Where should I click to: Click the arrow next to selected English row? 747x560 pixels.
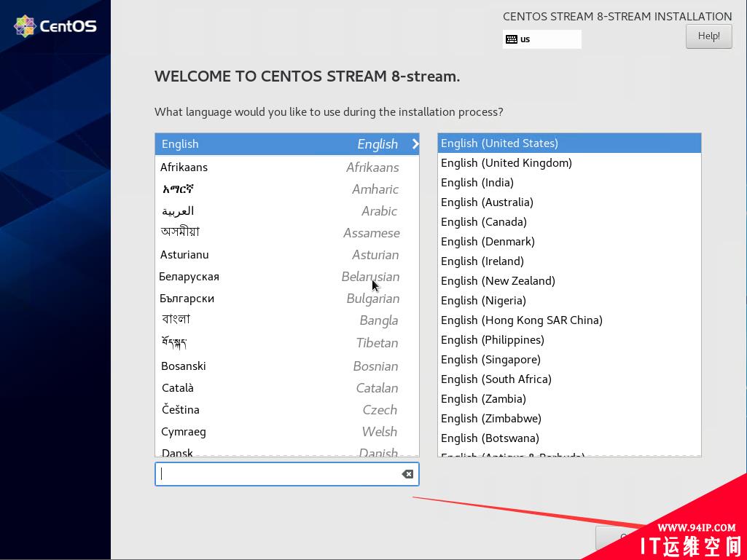[x=415, y=143]
